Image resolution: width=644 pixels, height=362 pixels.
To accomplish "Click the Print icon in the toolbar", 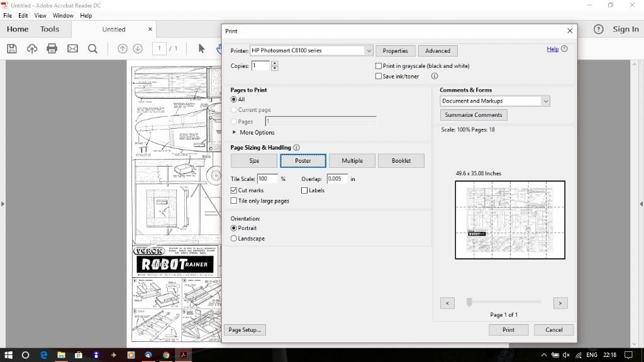I will 52,48.
